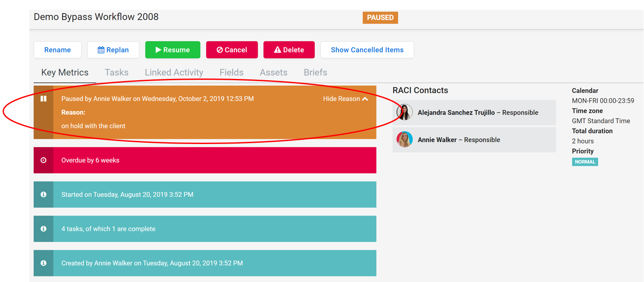
Task: Click the Rename button
Action: coord(57,50)
